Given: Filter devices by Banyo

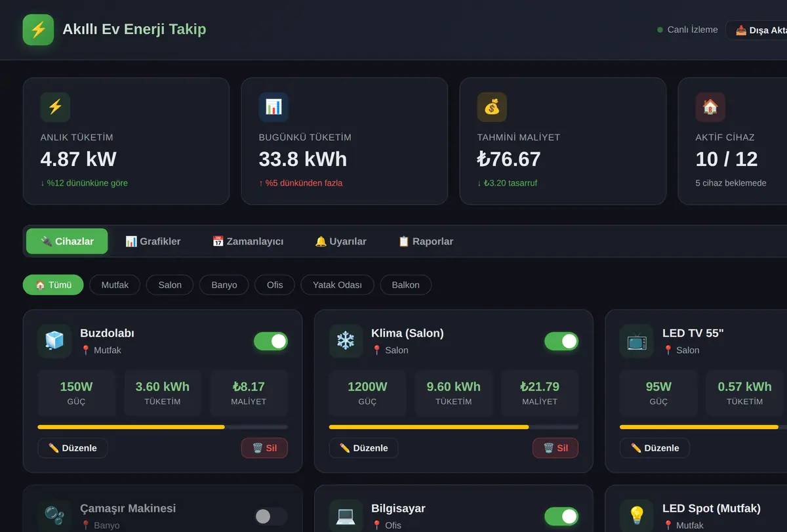Looking at the screenshot, I should point(224,285).
